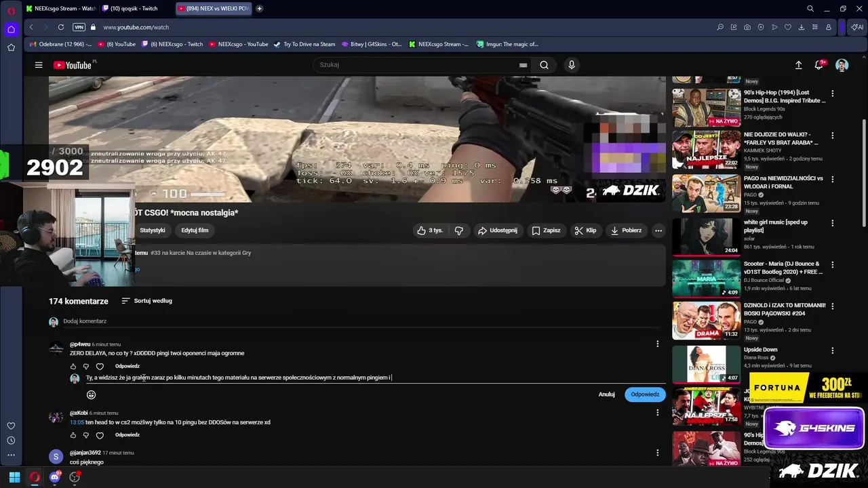Viewport: 868px width, 488px height.
Task: Select the NEEX vs WIELKI POW YouTube tab
Action: click(x=213, y=9)
